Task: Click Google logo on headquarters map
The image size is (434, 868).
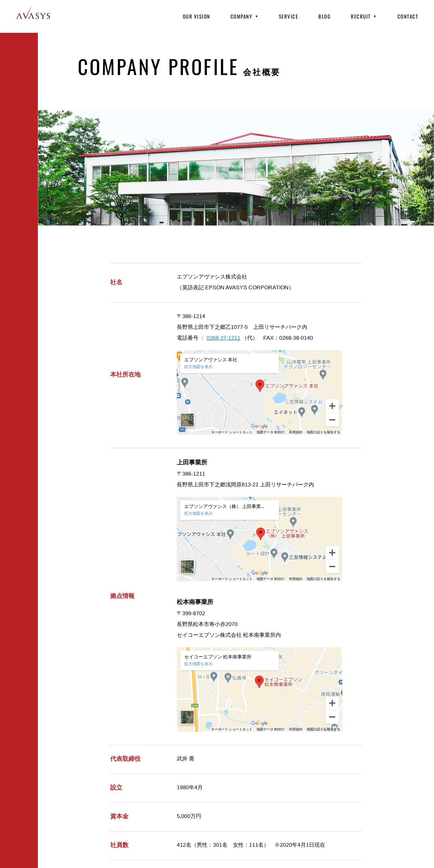Action: pyautogui.click(x=259, y=426)
